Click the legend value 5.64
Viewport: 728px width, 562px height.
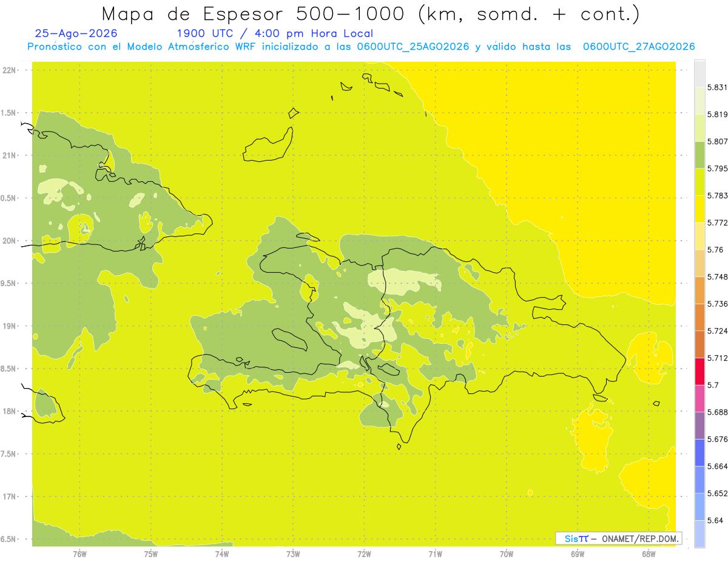click(715, 520)
